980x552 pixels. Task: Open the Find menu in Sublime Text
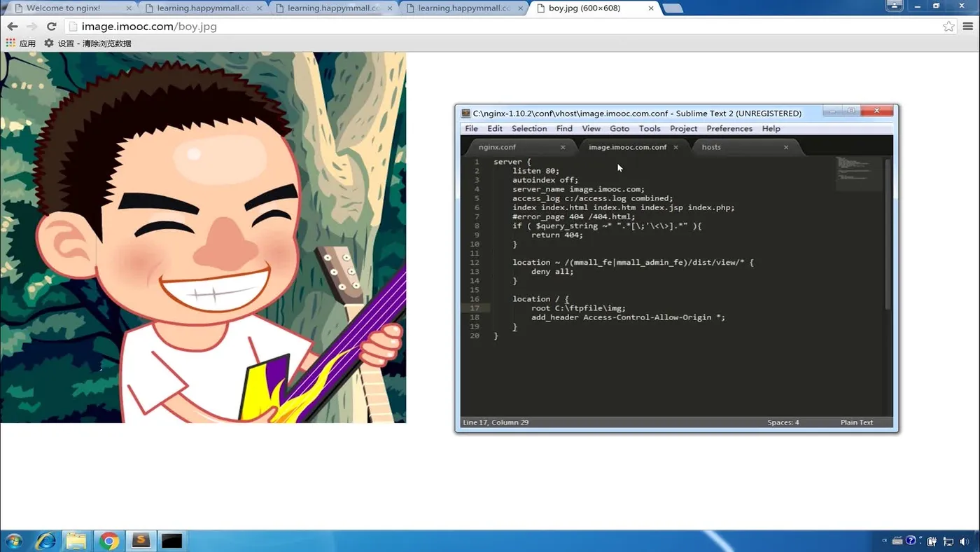564,129
